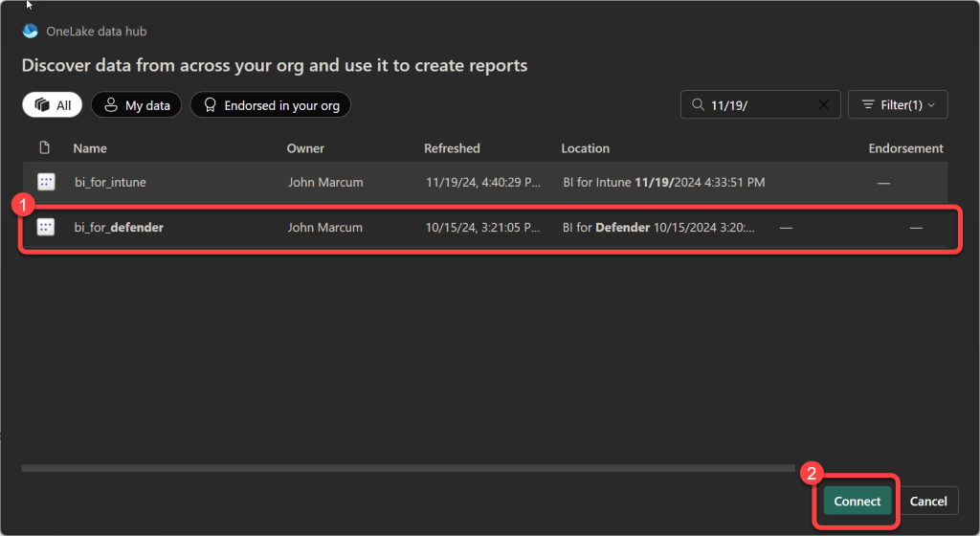The height and width of the screenshot is (536, 980).
Task: Select the bi_for_defender row name
Action: point(119,228)
